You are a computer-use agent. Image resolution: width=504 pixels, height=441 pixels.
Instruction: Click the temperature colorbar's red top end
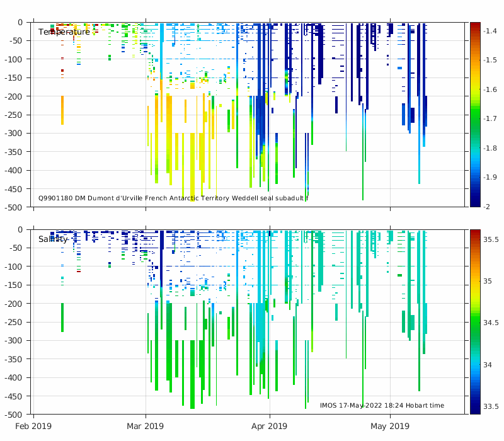click(476, 25)
